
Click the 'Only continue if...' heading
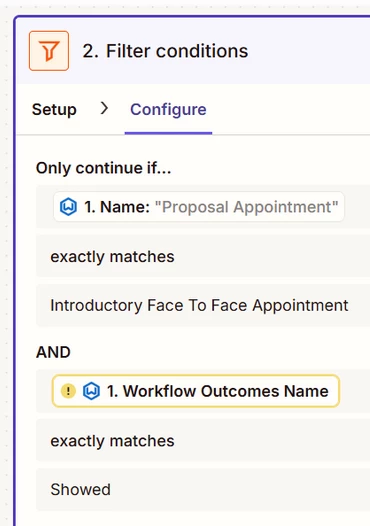[x=104, y=168]
